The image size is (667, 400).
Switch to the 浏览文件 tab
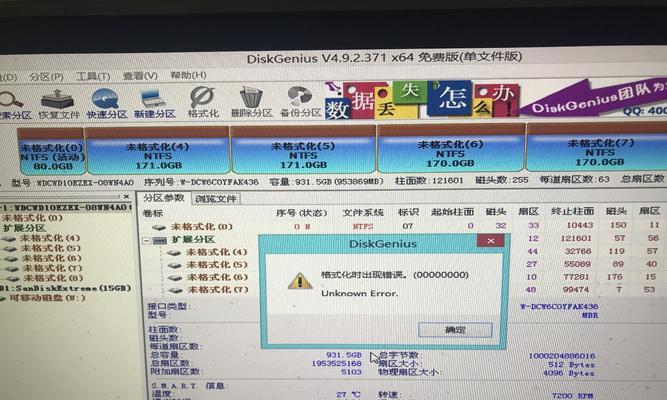pyautogui.click(x=216, y=199)
